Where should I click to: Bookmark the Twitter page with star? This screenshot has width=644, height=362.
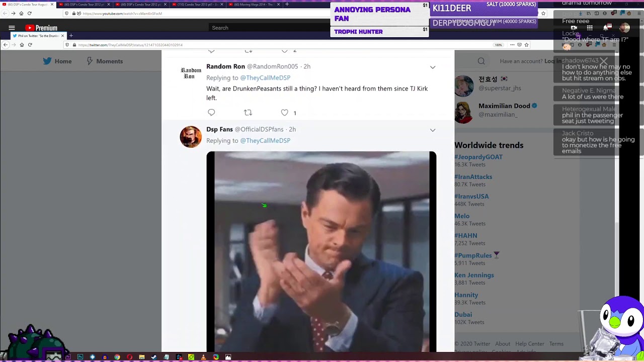click(x=526, y=45)
